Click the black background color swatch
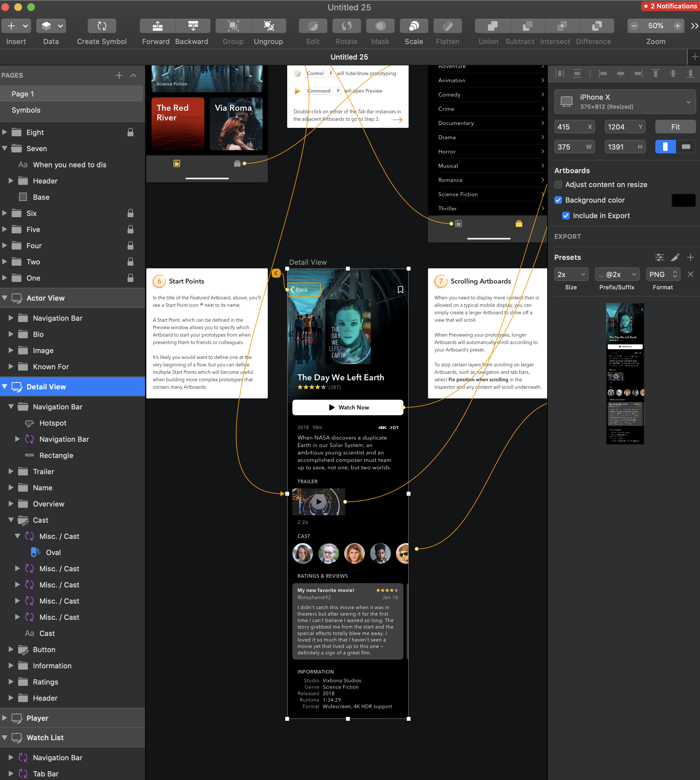Image resolution: width=700 pixels, height=780 pixels. [683, 200]
